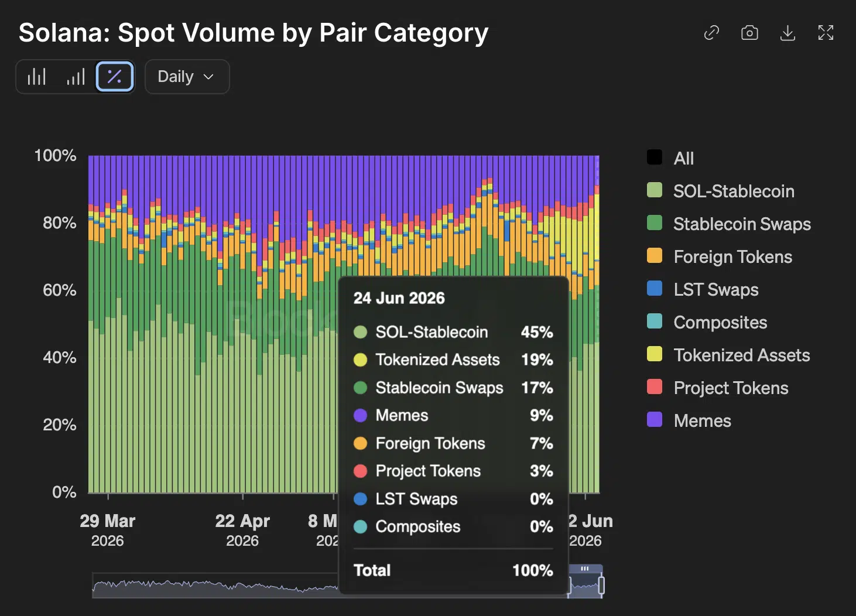The image size is (856, 616).
Task: Click the yellow Tokenized Assets swatch
Action: pyautogui.click(x=655, y=354)
